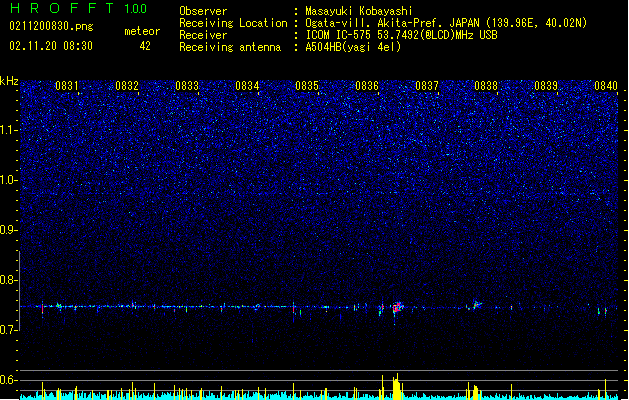Click the 0.6 kHz axis label
This screenshot has height=400, width=629.
pos(9,380)
